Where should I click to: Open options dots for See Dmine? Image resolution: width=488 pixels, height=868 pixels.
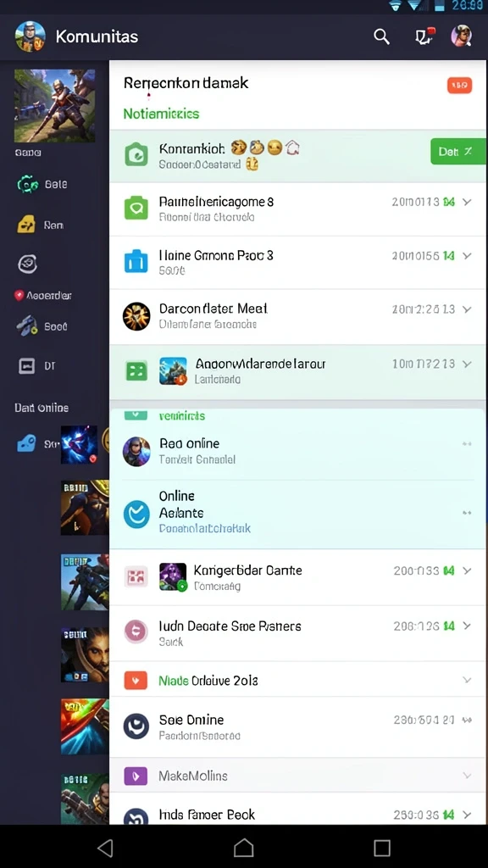point(467,721)
